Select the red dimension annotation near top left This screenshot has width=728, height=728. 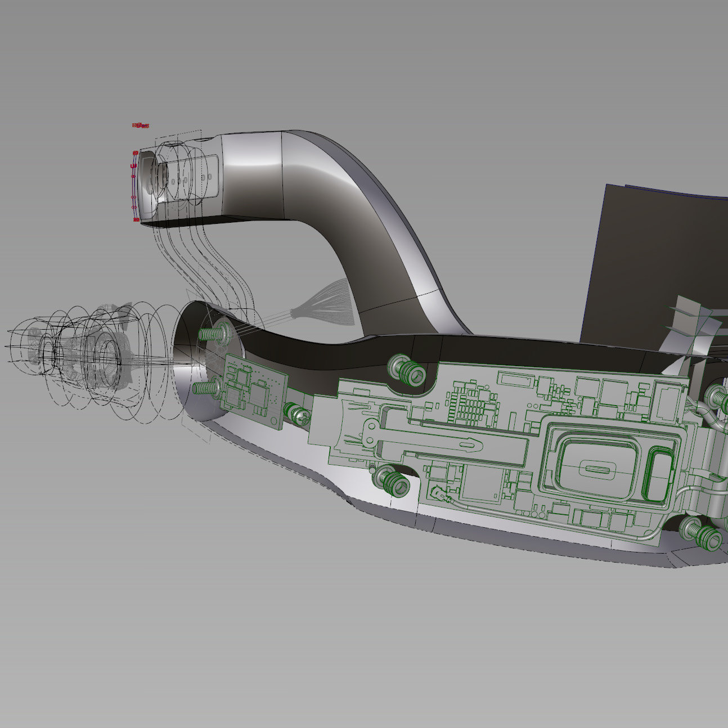pyautogui.click(x=140, y=124)
